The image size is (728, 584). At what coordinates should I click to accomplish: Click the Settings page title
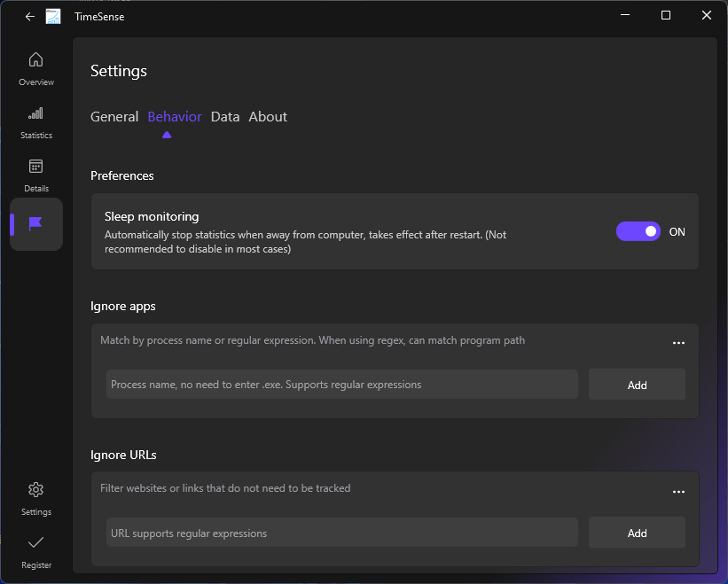coord(119,71)
